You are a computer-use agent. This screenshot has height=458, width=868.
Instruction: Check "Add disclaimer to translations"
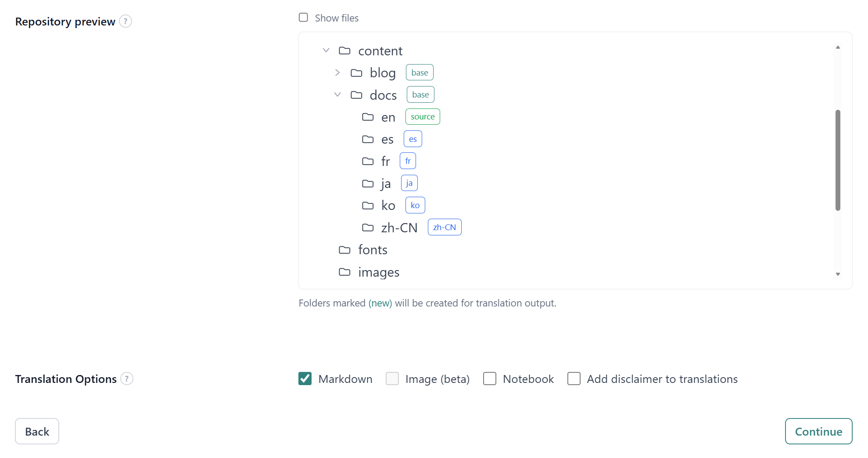(574, 379)
